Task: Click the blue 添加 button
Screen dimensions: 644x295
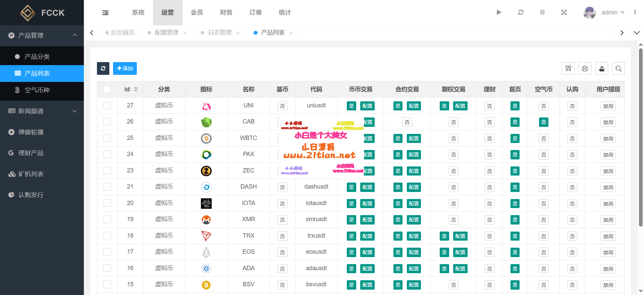Action: click(125, 68)
